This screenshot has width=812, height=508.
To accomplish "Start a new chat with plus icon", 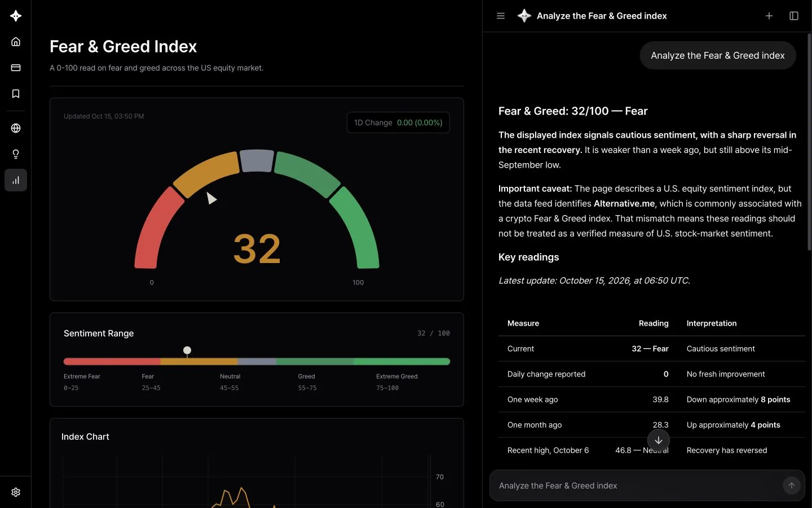I will [769, 16].
